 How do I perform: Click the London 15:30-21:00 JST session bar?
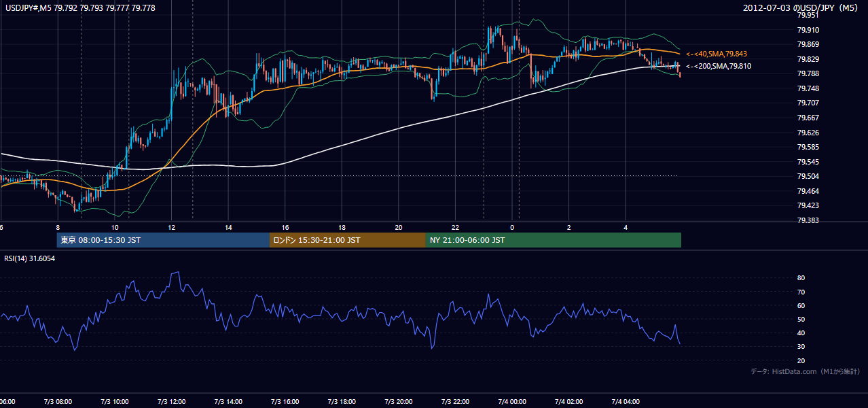click(348, 240)
